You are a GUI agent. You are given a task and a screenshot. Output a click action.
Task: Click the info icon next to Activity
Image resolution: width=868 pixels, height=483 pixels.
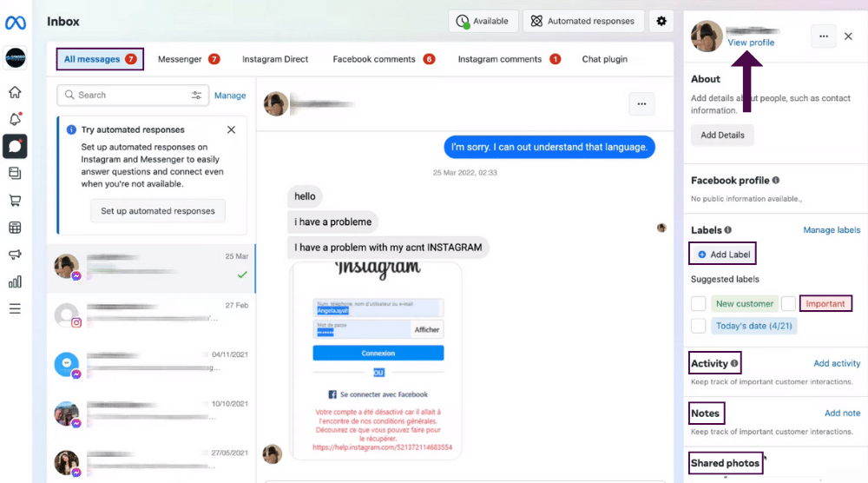(x=734, y=363)
